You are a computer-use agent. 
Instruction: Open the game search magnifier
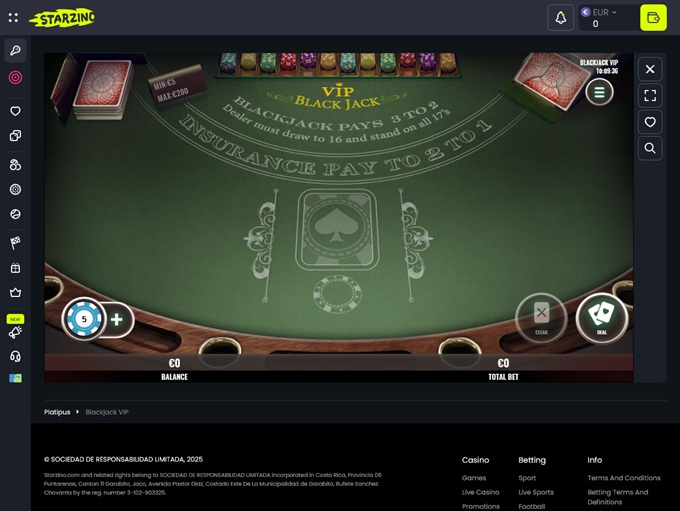(x=650, y=148)
